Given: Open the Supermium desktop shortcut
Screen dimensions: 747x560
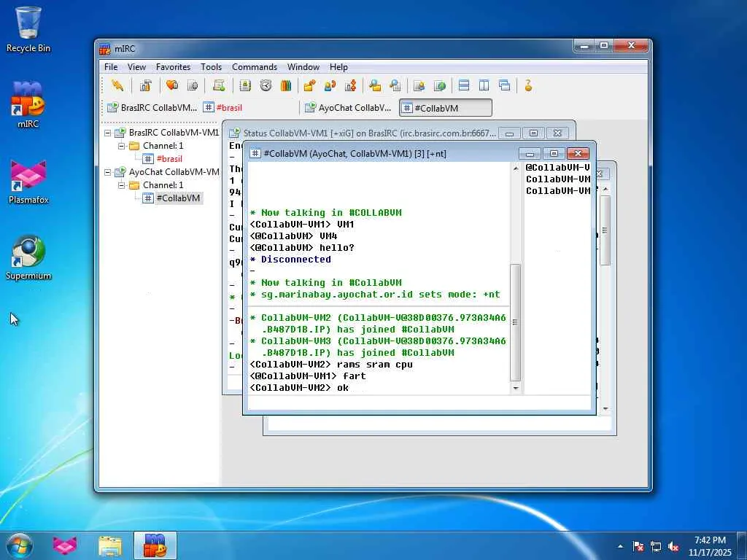Looking at the screenshot, I should coord(28,258).
